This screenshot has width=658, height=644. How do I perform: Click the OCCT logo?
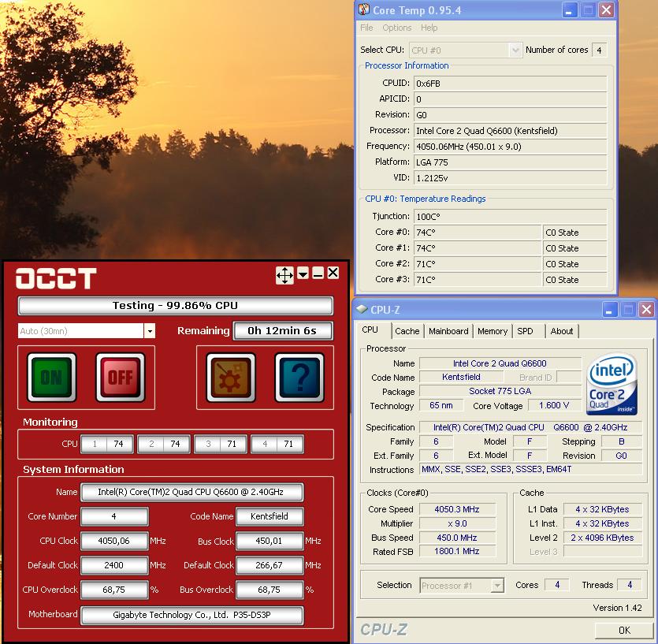[56, 278]
